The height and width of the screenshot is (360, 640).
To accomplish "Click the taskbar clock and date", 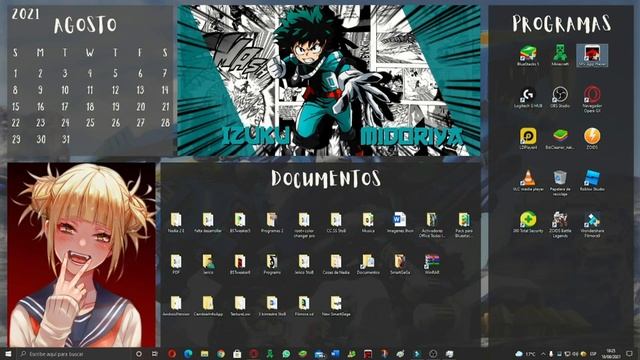I will 611,353.
